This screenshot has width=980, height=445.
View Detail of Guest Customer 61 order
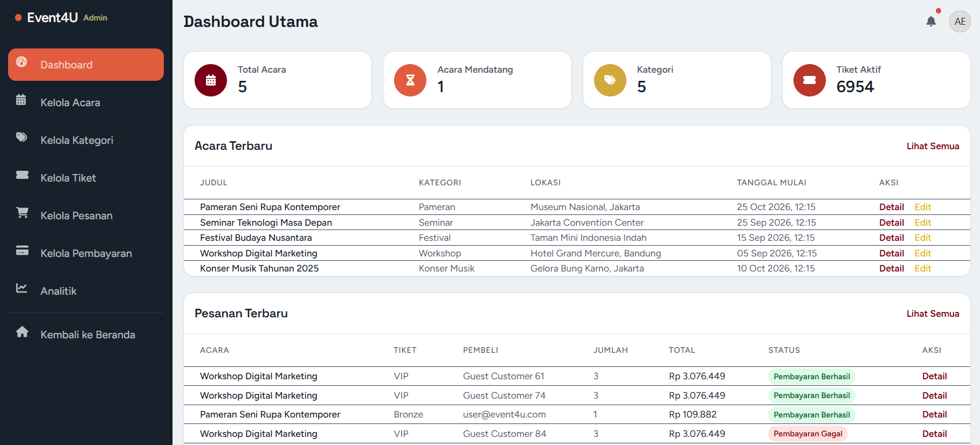click(935, 376)
